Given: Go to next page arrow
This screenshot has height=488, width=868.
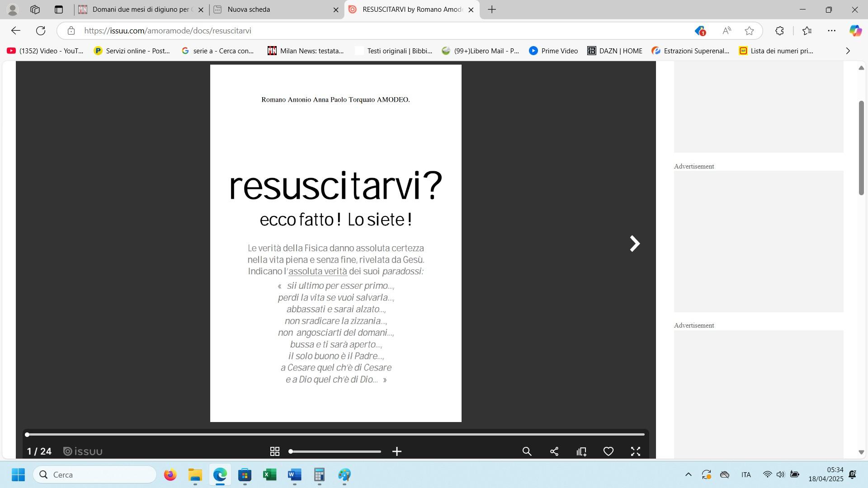Looking at the screenshot, I should pos(635,244).
